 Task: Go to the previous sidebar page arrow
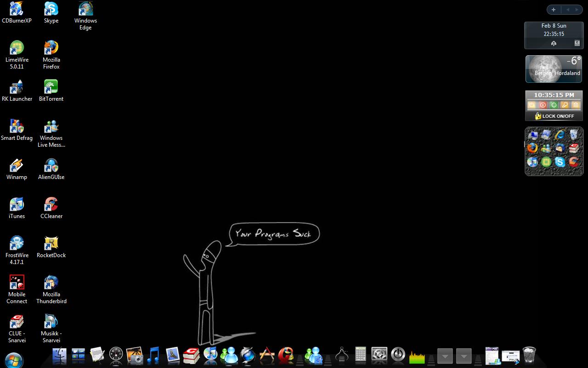[x=567, y=10]
